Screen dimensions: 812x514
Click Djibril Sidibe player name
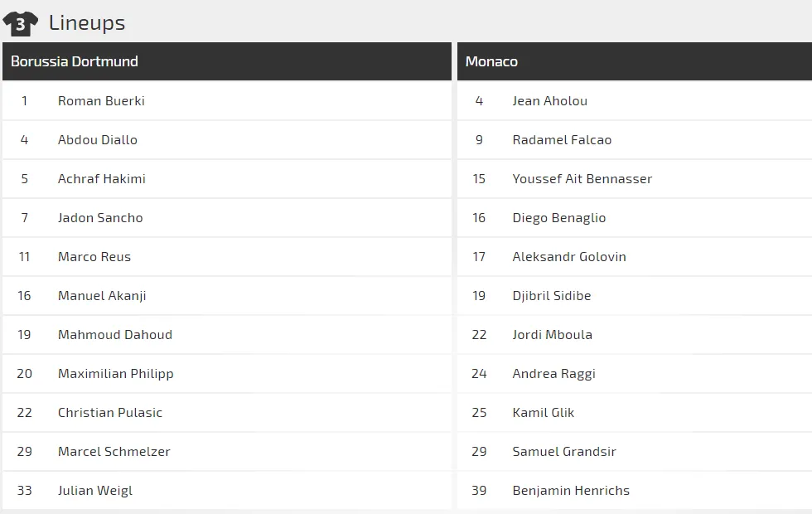tap(552, 296)
